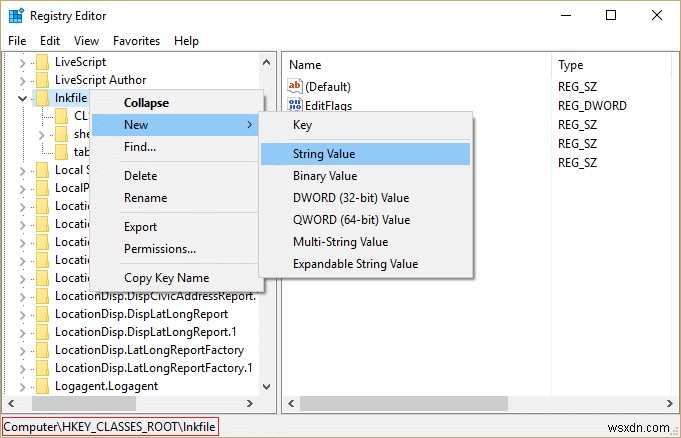Screen dimensions: 681x438
Task: Click the Registry Editor app icon in title bar
Action: (14, 16)
